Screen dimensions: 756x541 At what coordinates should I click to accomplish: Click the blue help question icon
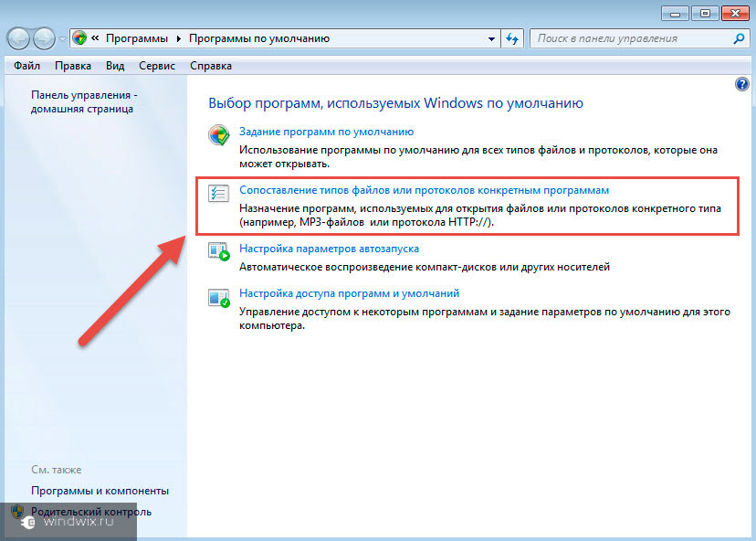[741, 84]
